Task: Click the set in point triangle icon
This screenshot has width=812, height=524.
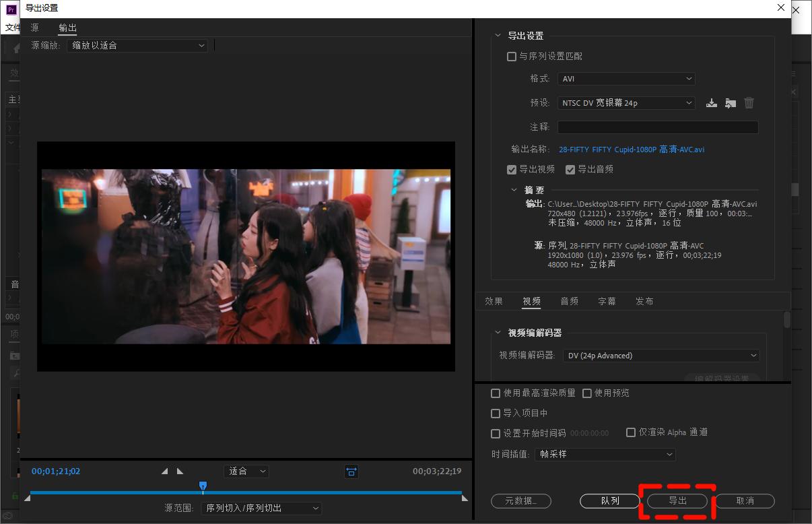Action: (165, 471)
